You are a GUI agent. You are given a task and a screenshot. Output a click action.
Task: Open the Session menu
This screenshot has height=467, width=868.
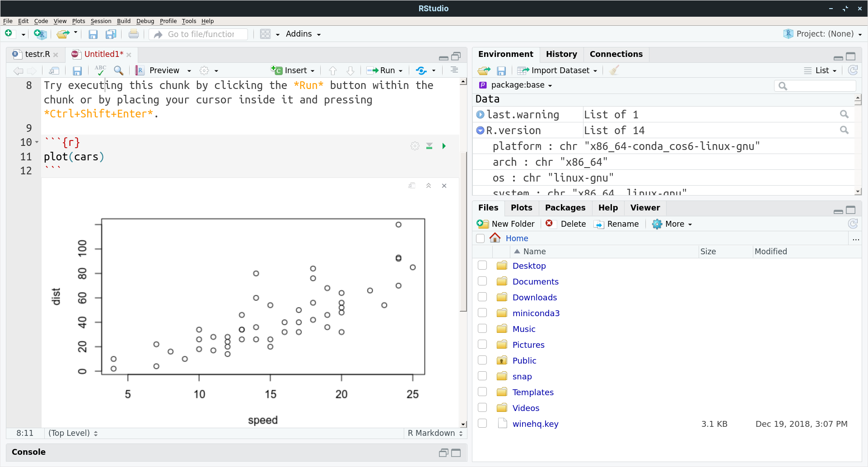[101, 21]
